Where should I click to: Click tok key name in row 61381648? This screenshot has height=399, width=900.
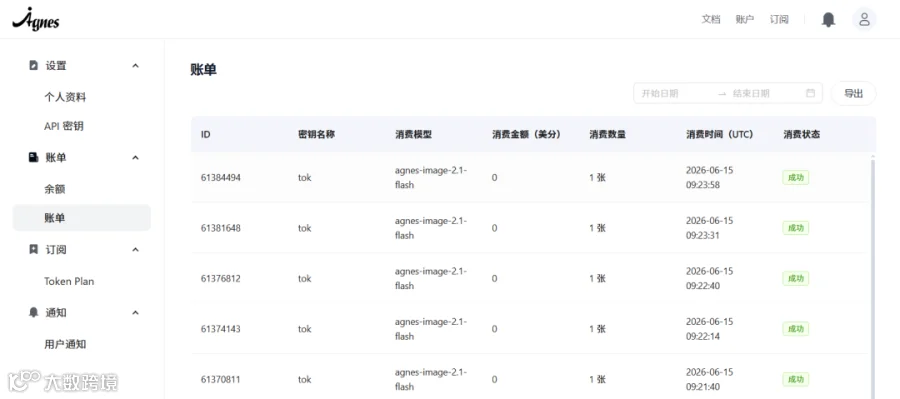(x=304, y=228)
